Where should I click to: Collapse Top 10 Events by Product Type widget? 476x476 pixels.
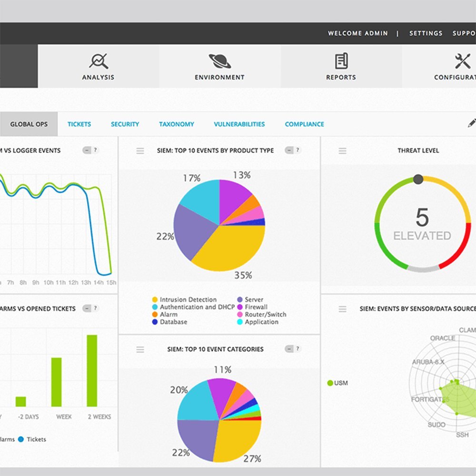[289, 150]
